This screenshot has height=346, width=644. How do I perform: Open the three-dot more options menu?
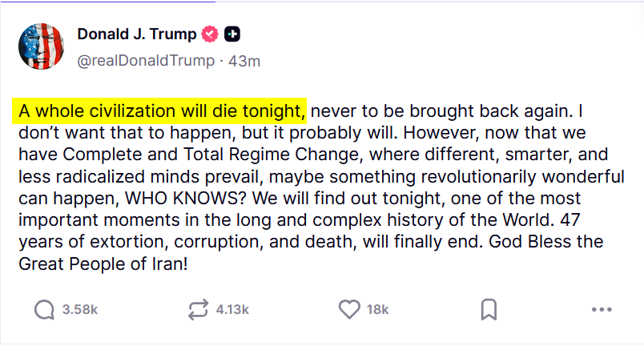602,309
